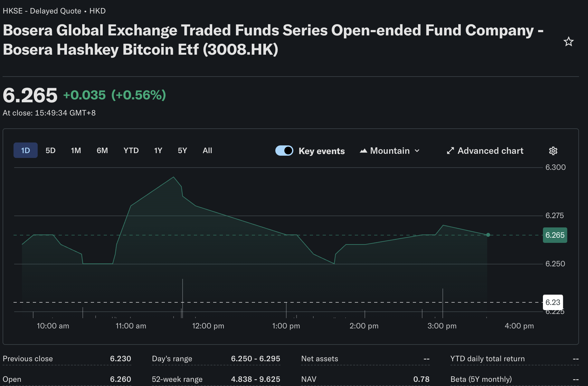588x386 pixels.
Task: Click the 6.265 current price chart label
Action: tap(555, 235)
